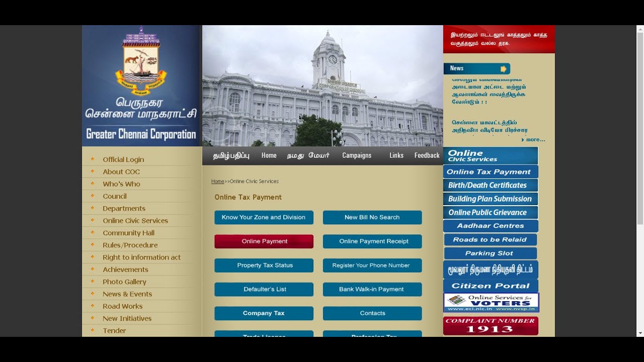
Task: Open New Initiatives link
Action: pyautogui.click(x=127, y=318)
